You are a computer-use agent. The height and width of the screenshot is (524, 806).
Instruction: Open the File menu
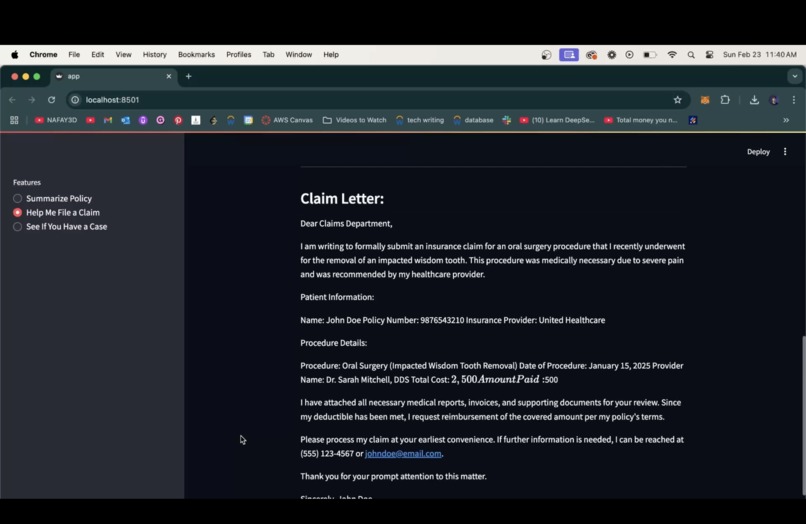pos(74,55)
